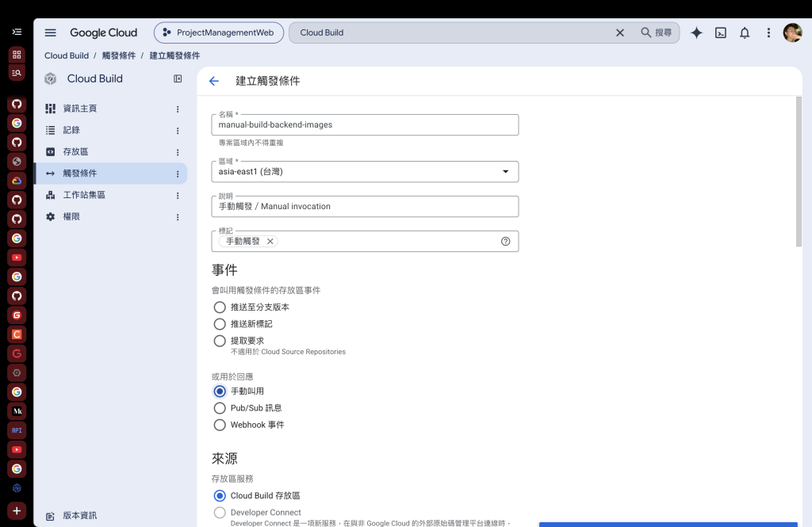Click the Google Cloud logo
Screen dimensions: 812x527
104,32
